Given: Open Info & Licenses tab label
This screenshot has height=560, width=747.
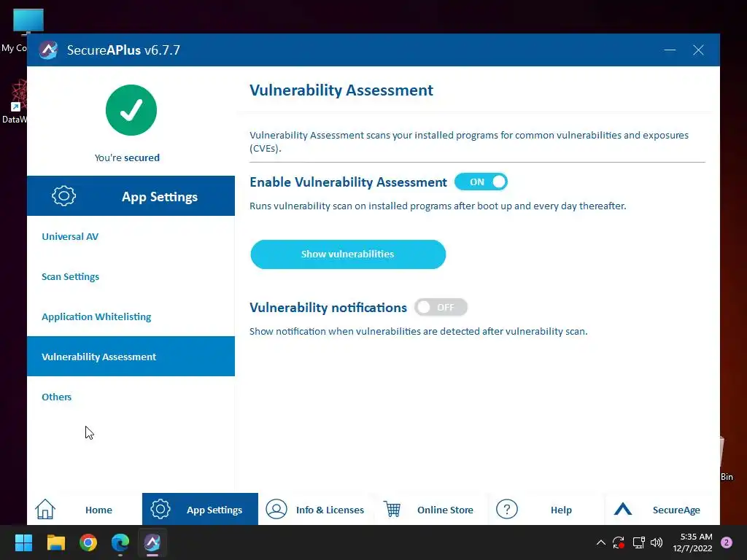Looking at the screenshot, I should pos(330,510).
